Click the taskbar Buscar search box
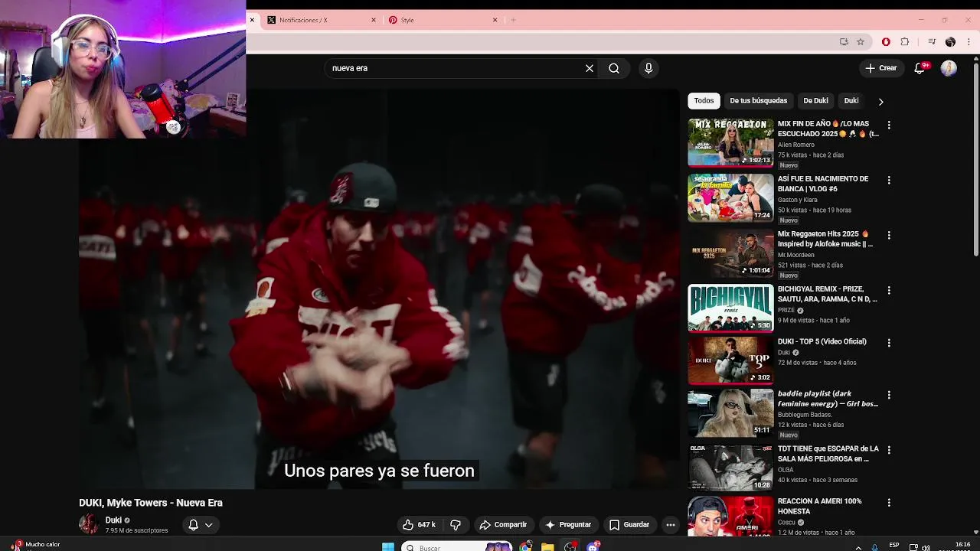Viewport: 980px width, 551px height. tap(456, 547)
